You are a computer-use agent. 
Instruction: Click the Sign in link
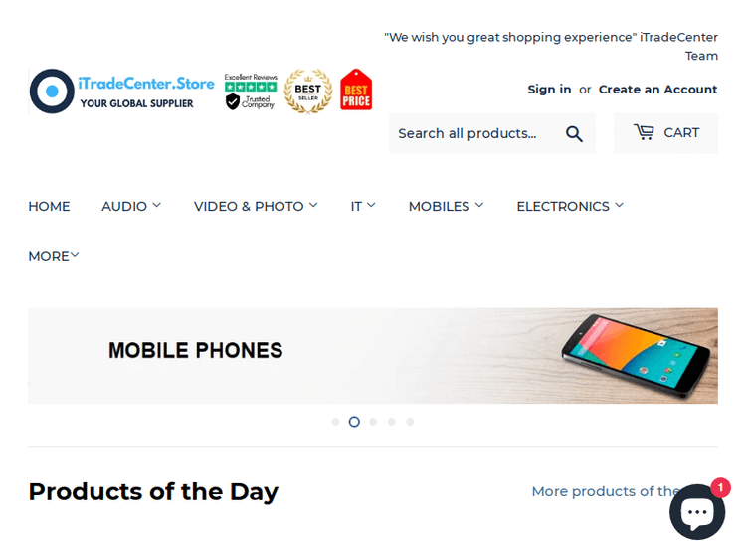pos(549,90)
